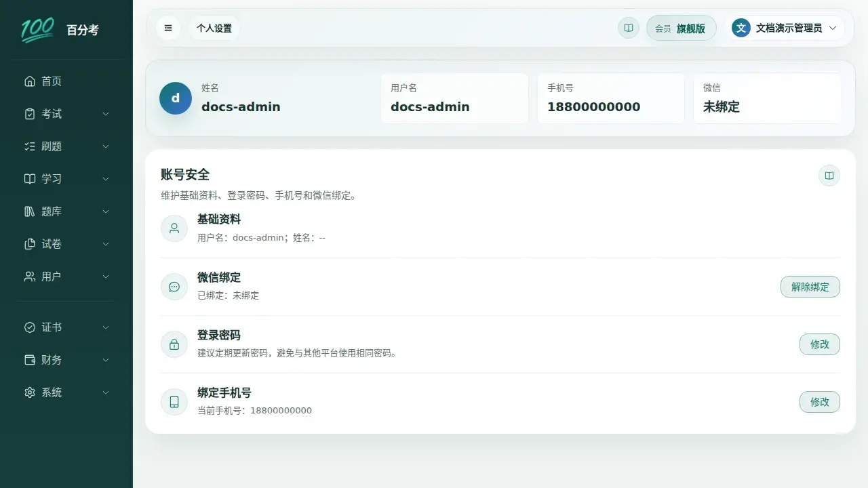Click the chat icon beside 微信绑定
This screenshot has width=868, height=488.
[174, 287]
